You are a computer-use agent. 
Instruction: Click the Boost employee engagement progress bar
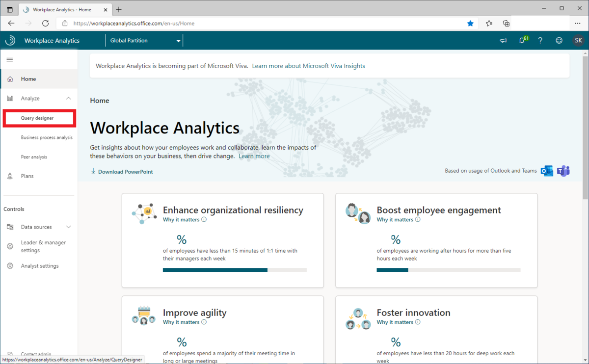[x=449, y=270]
